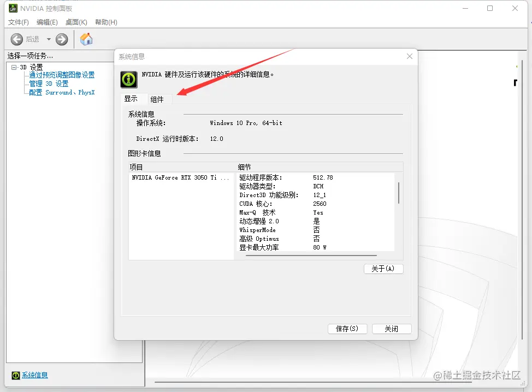Close the 系统信息 dialog with X
This screenshot has width=532, height=392.
[410, 56]
